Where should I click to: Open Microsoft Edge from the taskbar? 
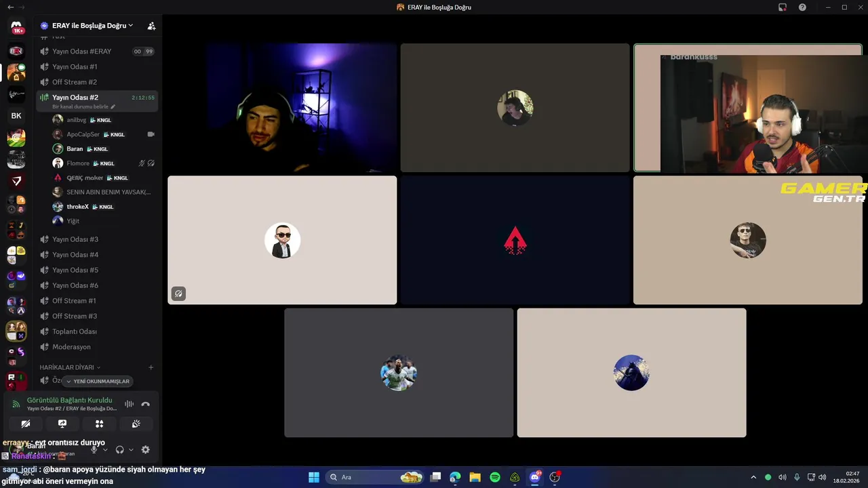pyautogui.click(x=455, y=477)
